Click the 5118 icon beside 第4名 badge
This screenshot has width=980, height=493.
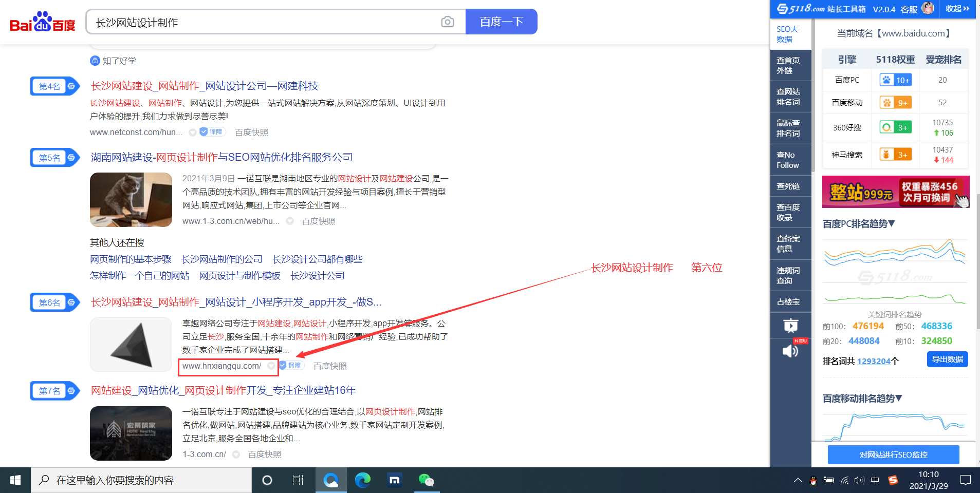71,86
